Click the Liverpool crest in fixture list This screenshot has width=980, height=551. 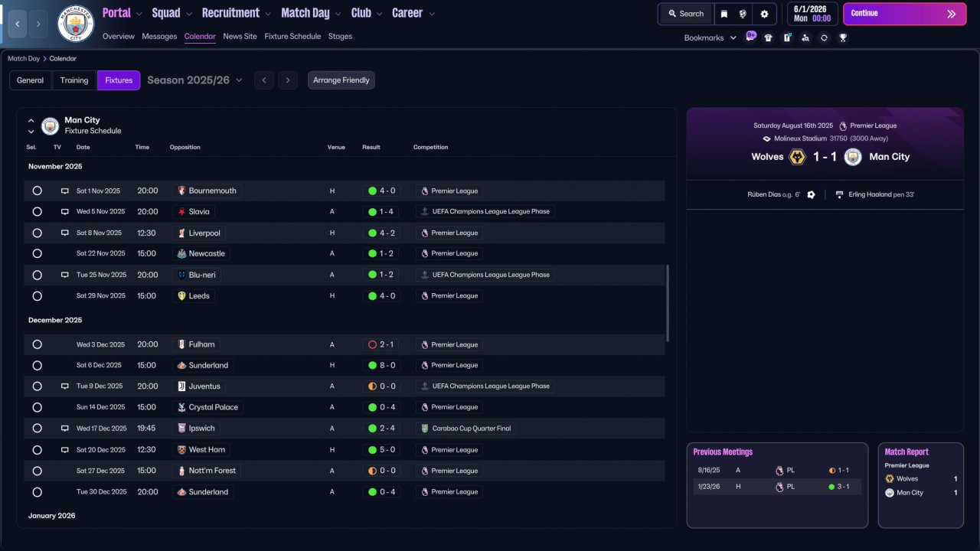[x=181, y=233]
